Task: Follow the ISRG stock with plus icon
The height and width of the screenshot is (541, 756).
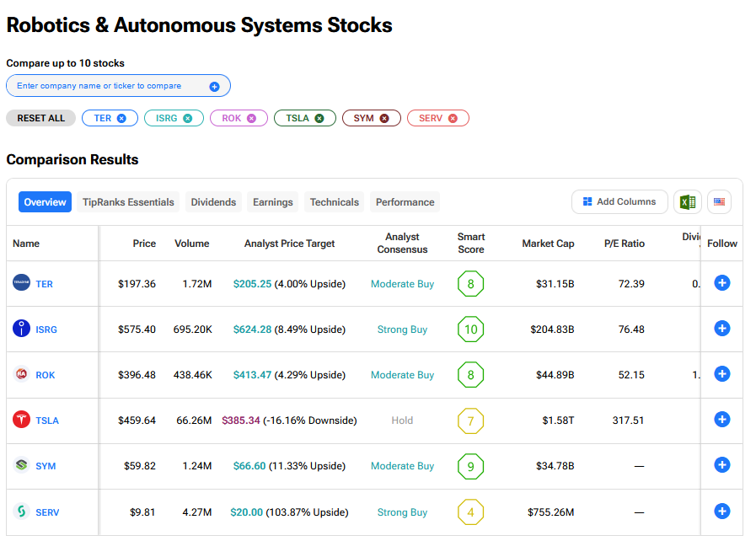Action: (x=721, y=329)
